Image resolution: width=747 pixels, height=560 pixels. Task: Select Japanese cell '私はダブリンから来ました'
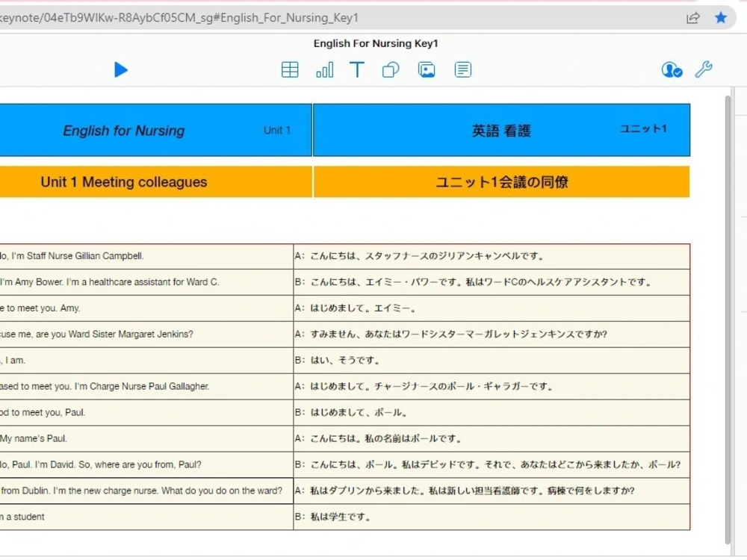click(492, 491)
